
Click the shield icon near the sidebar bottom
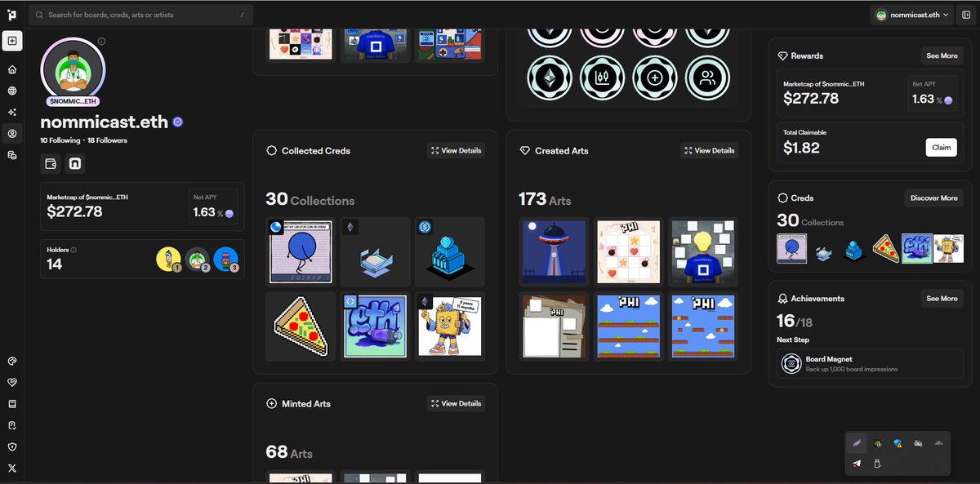(11, 446)
